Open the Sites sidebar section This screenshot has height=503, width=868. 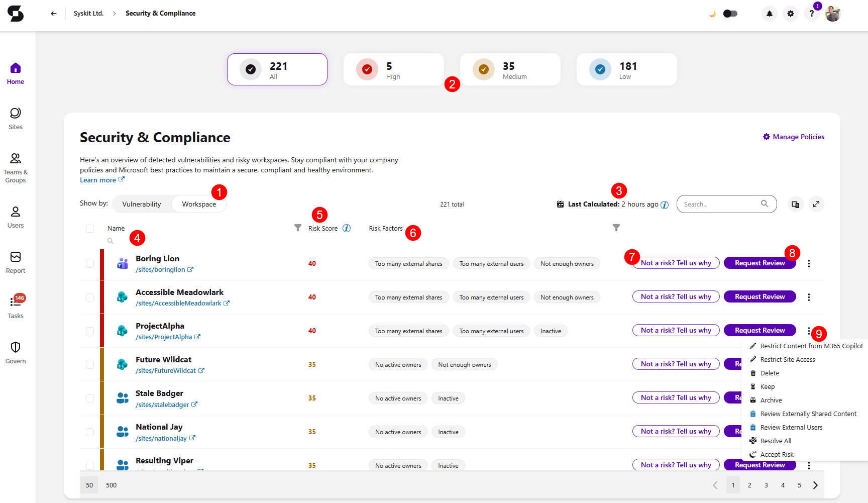click(x=16, y=119)
